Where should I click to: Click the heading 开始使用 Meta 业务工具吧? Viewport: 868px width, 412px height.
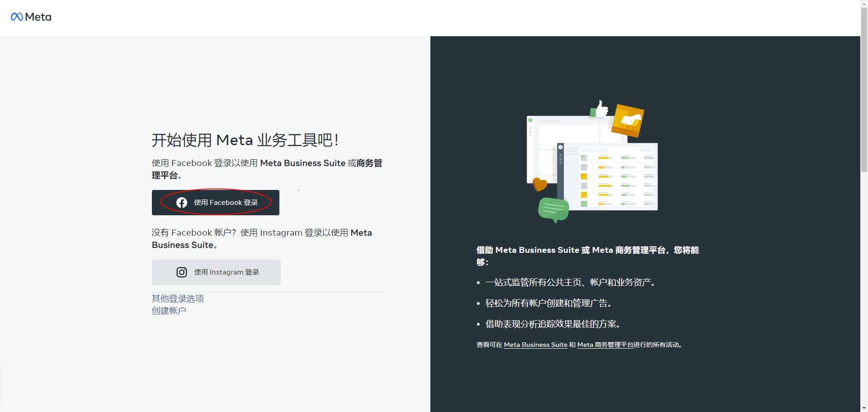[244, 140]
